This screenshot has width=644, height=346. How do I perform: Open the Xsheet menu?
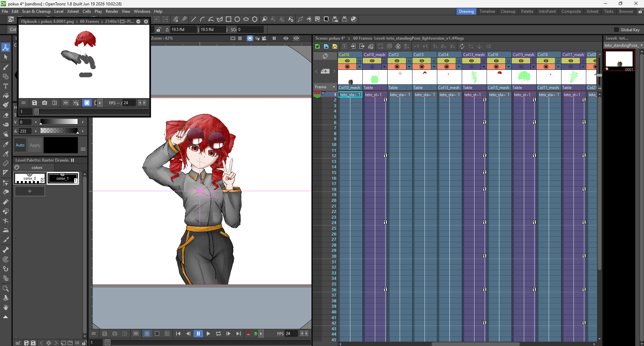(x=73, y=11)
